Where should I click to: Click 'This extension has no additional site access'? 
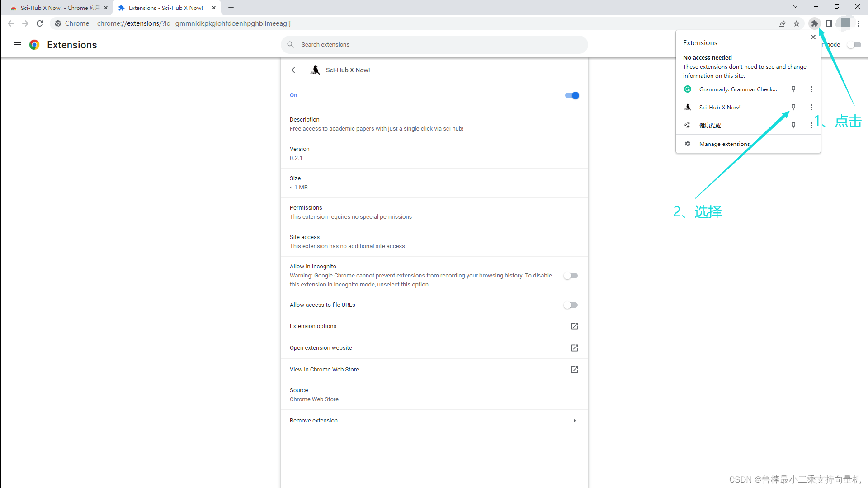(347, 246)
